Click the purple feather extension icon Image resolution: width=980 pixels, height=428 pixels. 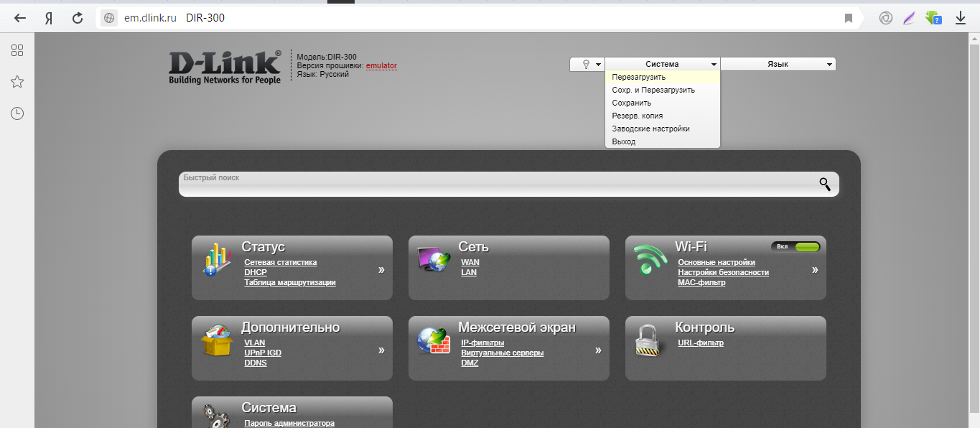pos(909,18)
